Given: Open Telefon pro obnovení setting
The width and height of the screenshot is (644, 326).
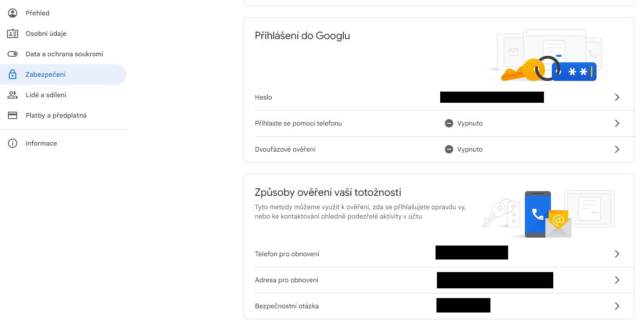Looking at the screenshot, I should click(x=438, y=254).
